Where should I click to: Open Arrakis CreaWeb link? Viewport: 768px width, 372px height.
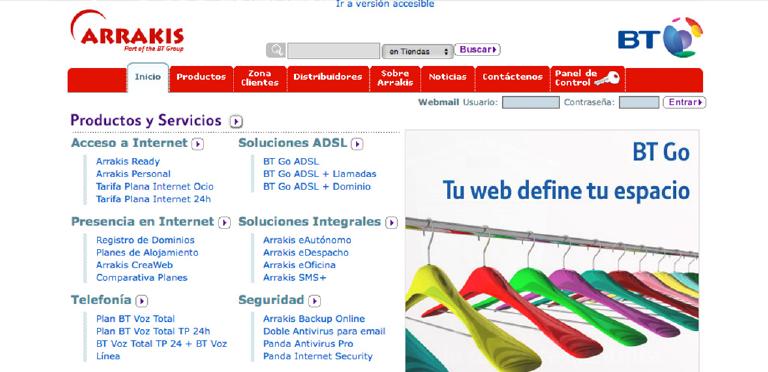pos(134,265)
